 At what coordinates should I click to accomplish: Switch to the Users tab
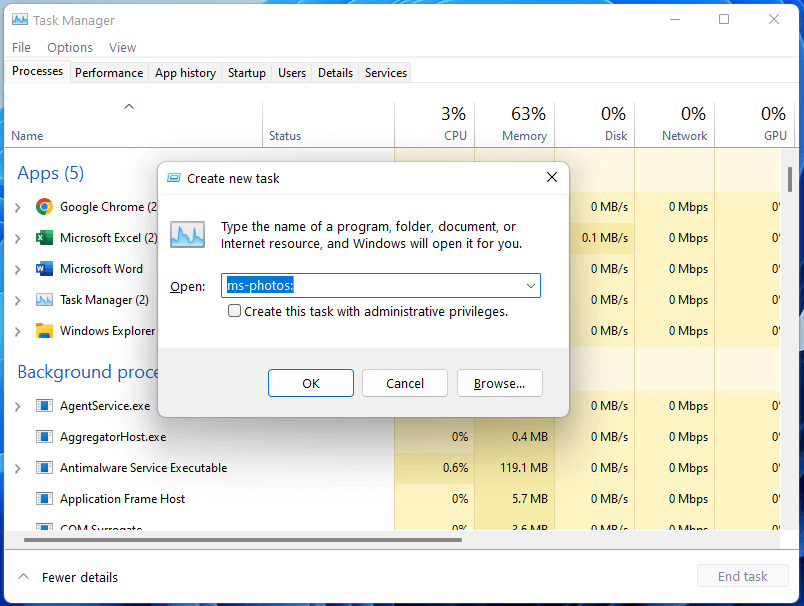[x=292, y=73]
